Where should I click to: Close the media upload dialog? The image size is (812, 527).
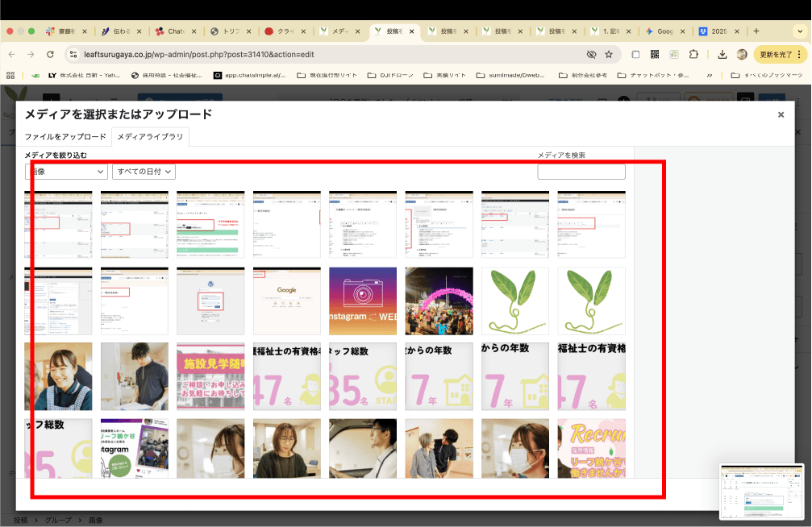coord(781,115)
